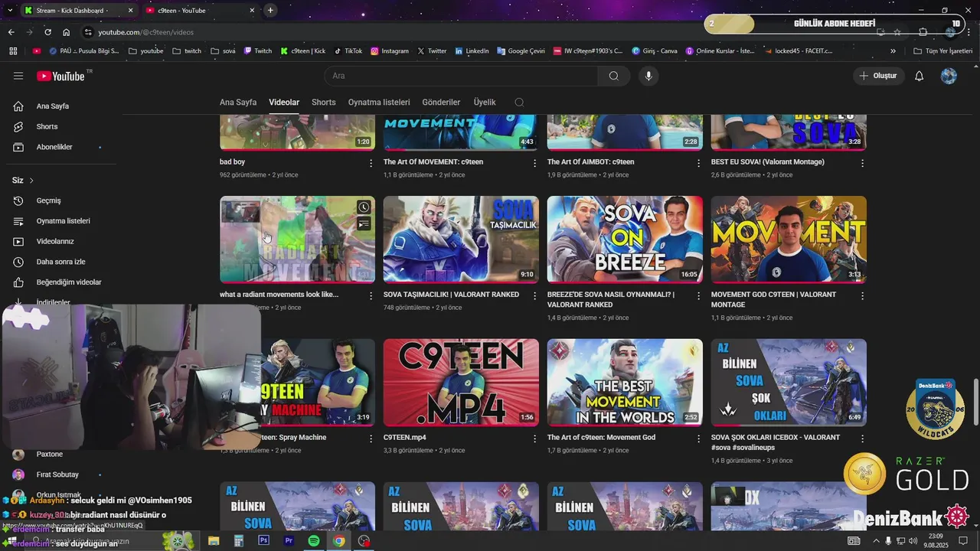Click the search magnifier button
The height and width of the screenshot is (551, 980).
(614, 76)
